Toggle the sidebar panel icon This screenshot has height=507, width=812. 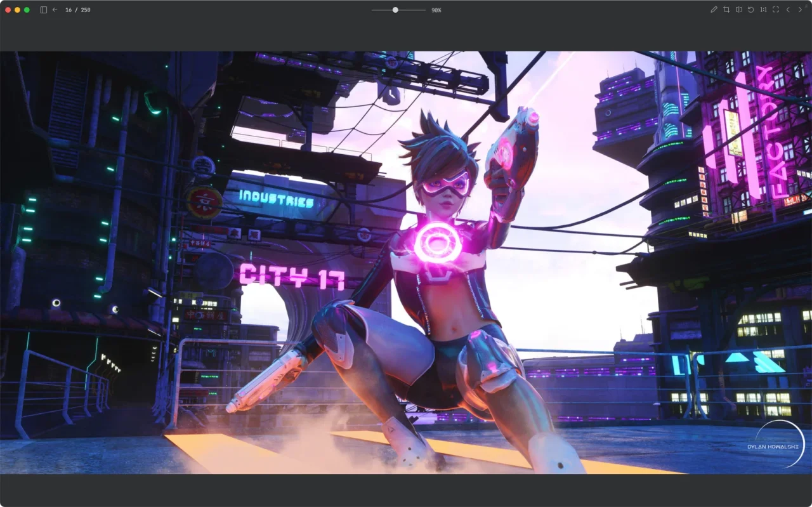pos(43,10)
